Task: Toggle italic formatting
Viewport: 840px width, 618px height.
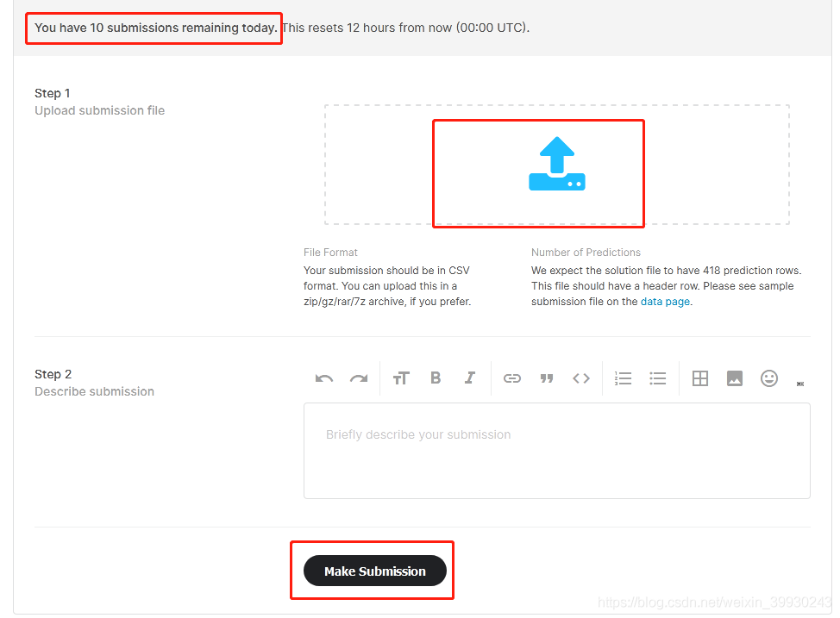Action: click(470, 378)
